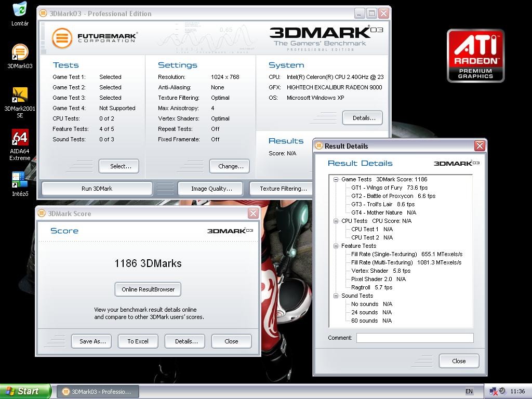
Task: Close the Result Details window
Action: tap(480, 146)
